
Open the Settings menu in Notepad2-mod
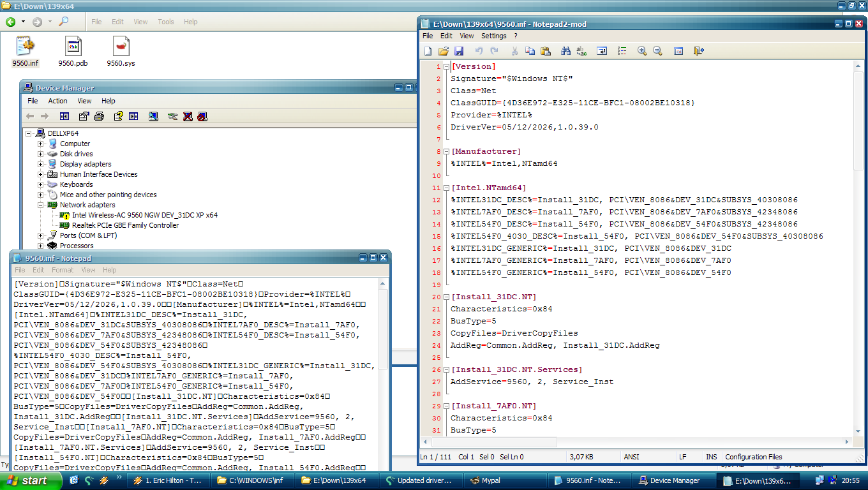coord(493,36)
